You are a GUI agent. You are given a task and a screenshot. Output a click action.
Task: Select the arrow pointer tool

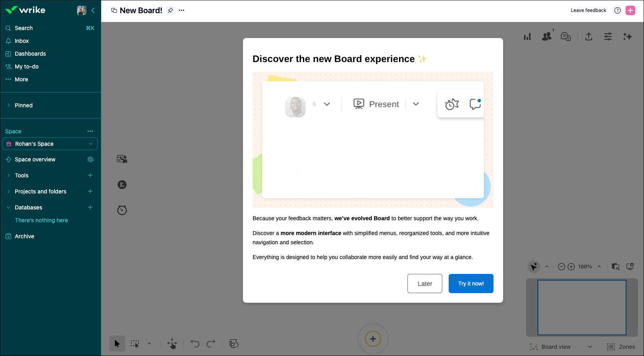click(117, 344)
